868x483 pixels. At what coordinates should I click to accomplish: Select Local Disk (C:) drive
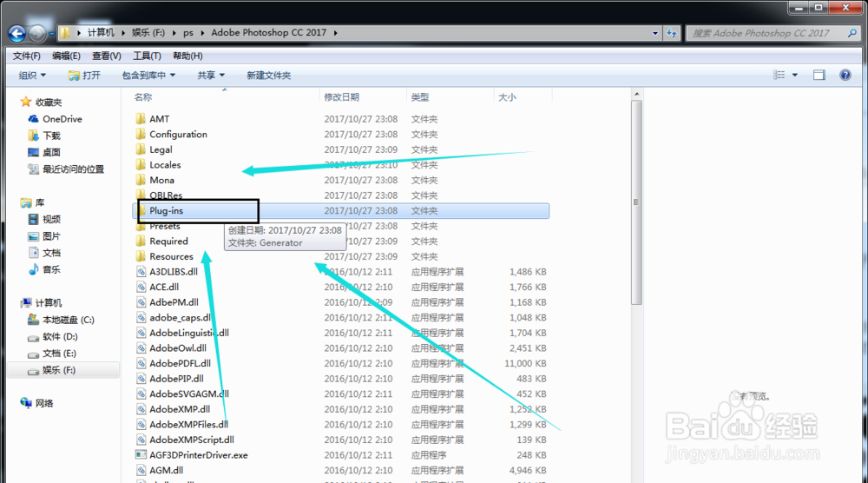click(x=61, y=320)
